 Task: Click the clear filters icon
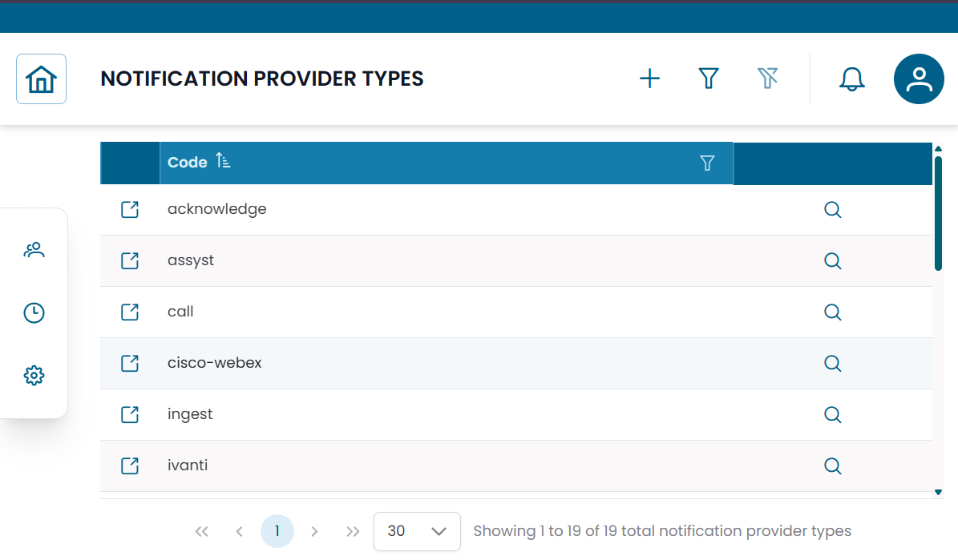768,79
